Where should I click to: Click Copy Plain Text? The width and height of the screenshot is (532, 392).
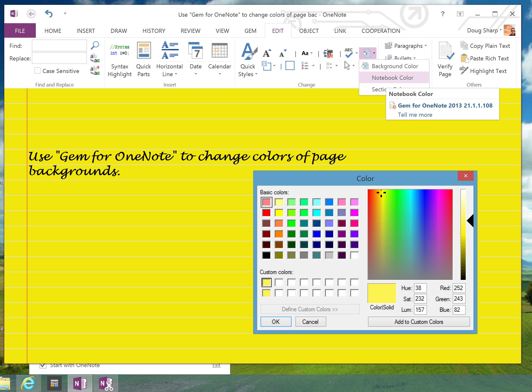(485, 46)
